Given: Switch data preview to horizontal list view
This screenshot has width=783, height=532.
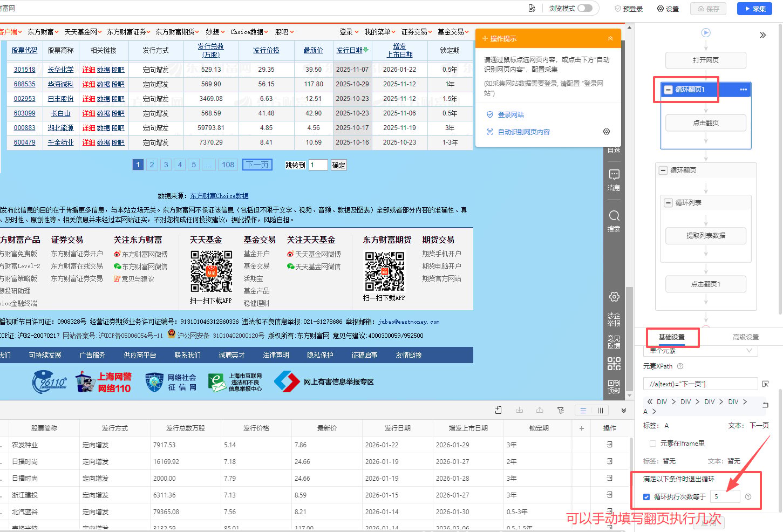Looking at the screenshot, I should pyautogui.click(x=583, y=411).
